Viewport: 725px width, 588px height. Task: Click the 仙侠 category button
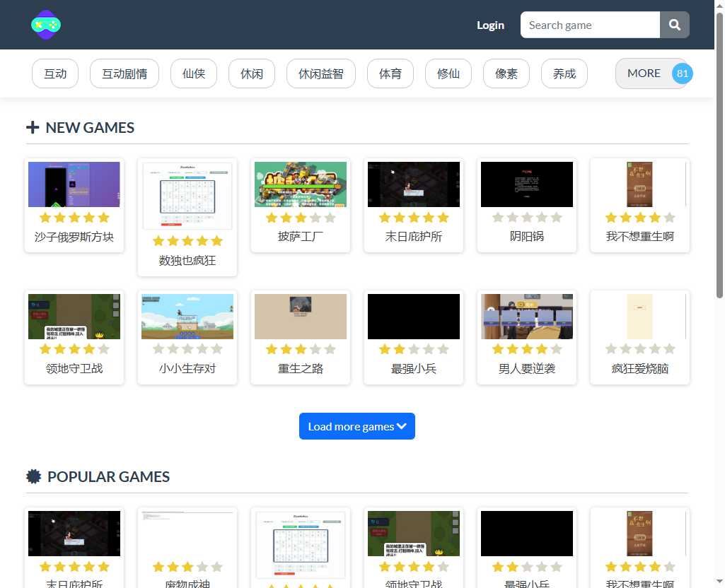[x=194, y=73]
